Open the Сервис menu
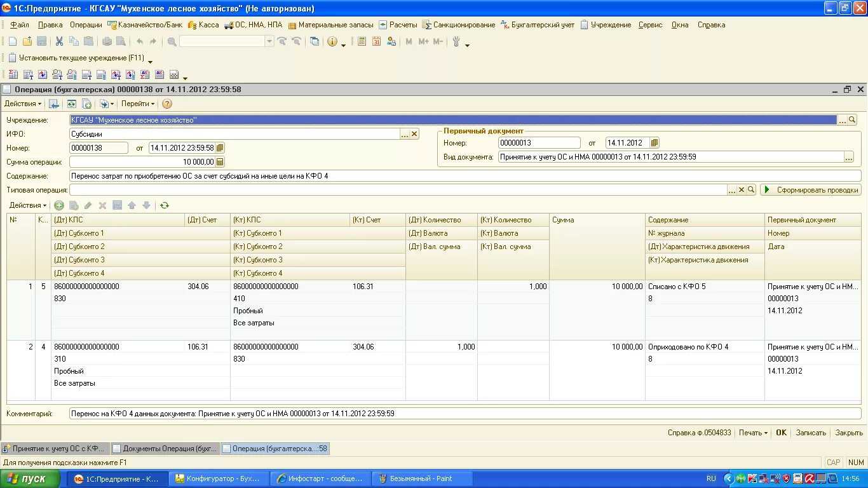 651,25
